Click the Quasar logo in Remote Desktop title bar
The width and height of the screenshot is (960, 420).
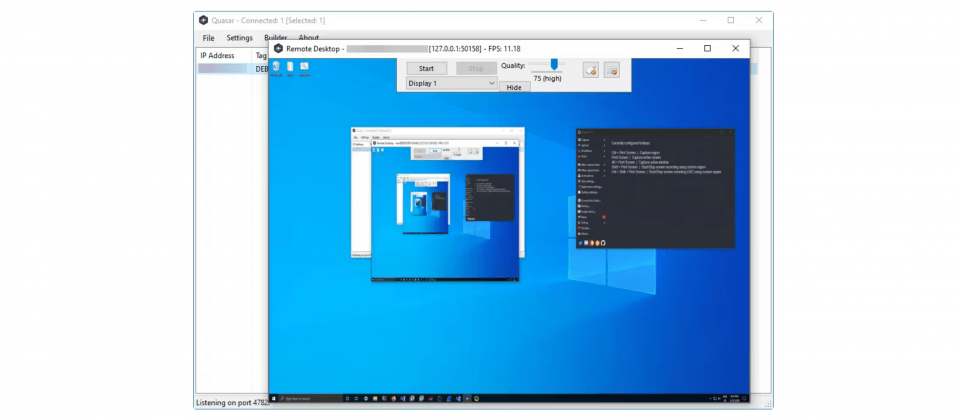click(x=279, y=48)
